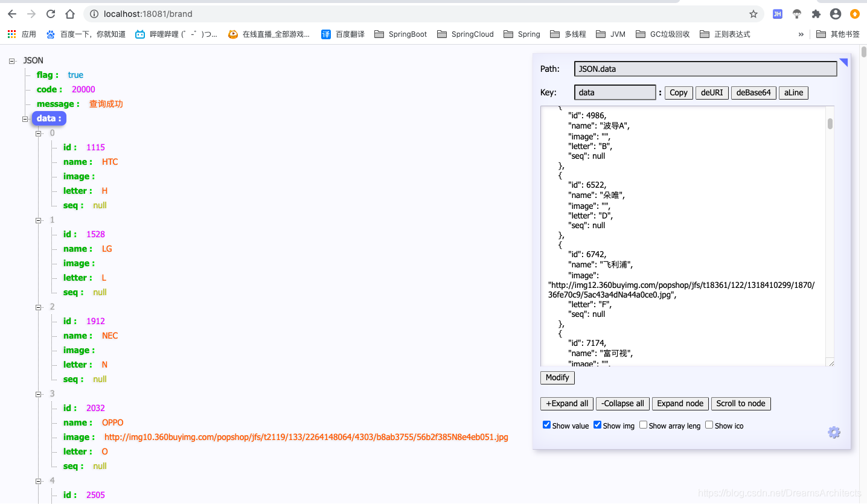Select the flag key
The image size is (867, 504).
click(x=48, y=75)
